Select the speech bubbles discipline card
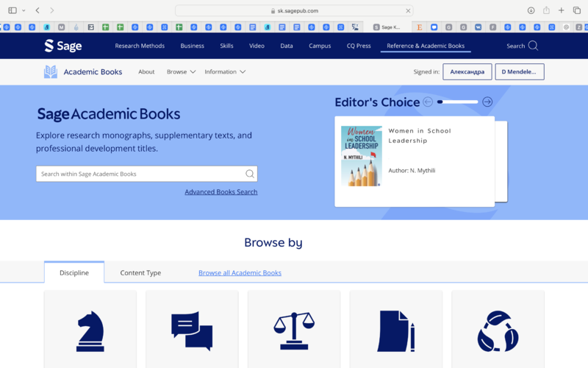The image size is (588, 368). (x=192, y=329)
